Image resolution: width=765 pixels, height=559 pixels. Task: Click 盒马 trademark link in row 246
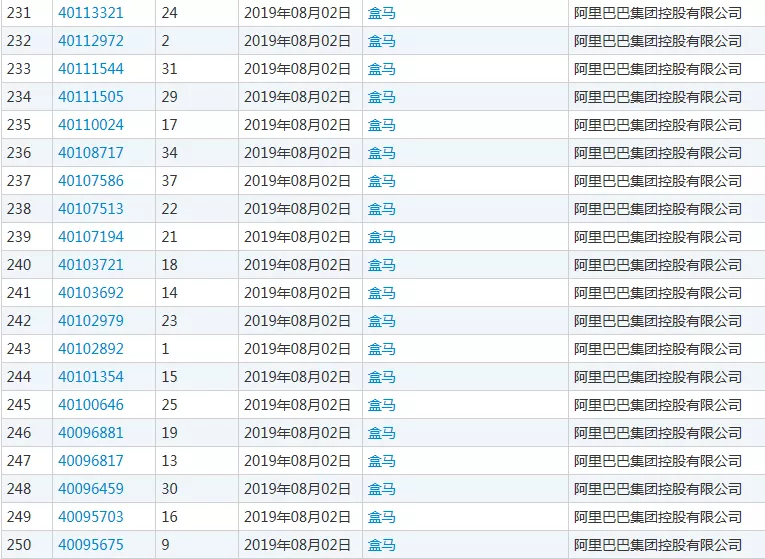click(382, 433)
